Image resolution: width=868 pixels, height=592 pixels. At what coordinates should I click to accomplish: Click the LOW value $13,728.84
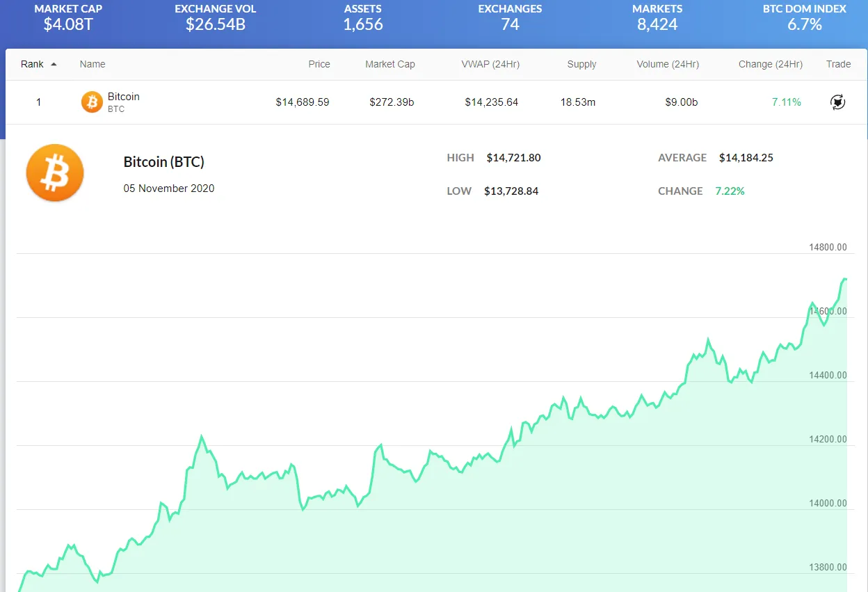pos(511,191)
